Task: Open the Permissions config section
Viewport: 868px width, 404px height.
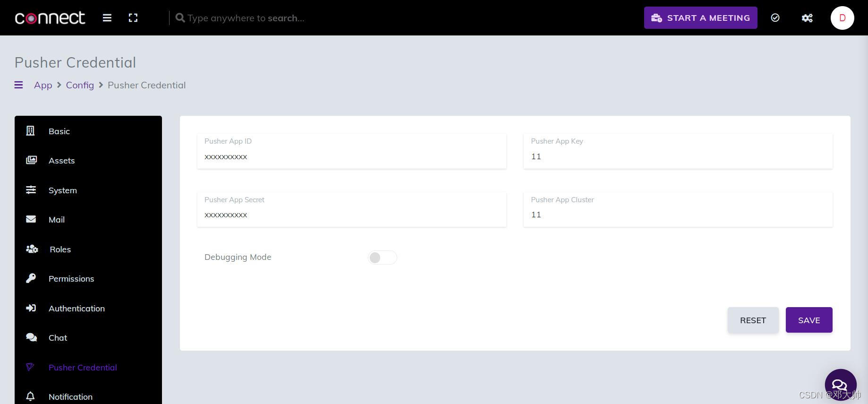Action: click(x=88, y=279)
